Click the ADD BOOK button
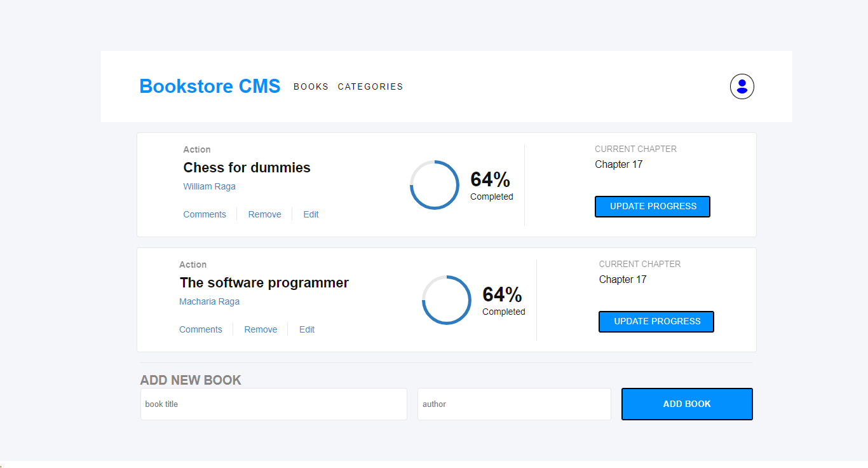The height and width of the screenshot is (468, 868). (x=687, y=404)
